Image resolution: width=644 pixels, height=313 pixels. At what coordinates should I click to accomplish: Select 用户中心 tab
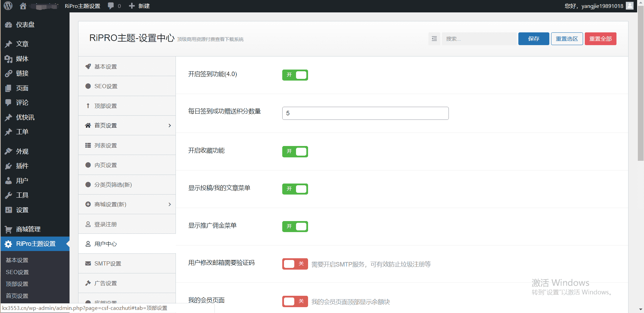click(127, 244)
